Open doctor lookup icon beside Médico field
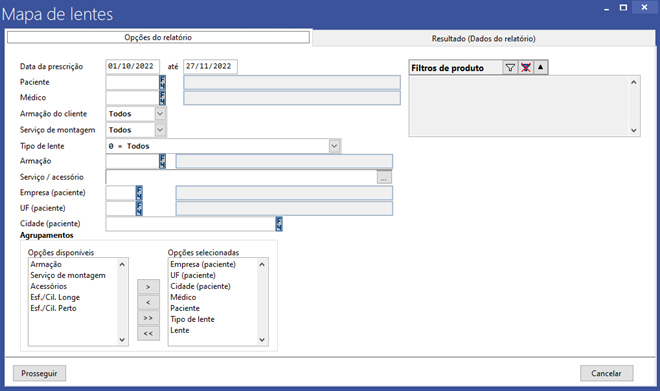The width and height of the screenshot is (660, 391). (162, 98)
